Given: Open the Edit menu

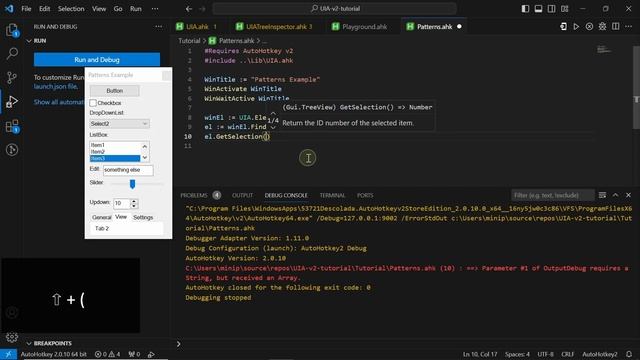Looking at the screenshot, I should coord(44,9).
